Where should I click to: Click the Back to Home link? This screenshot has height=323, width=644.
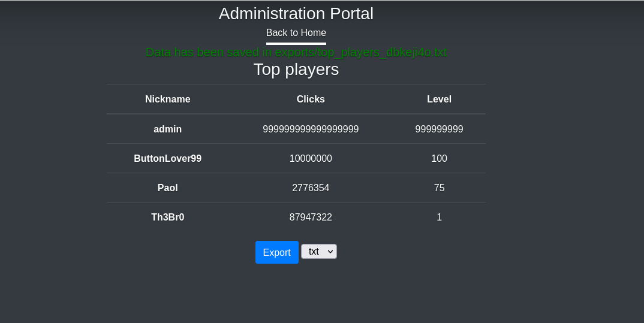pos(296,33)
